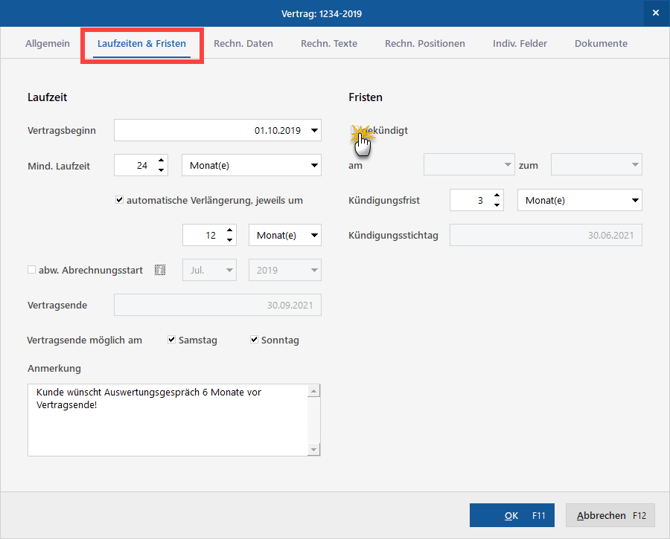This screenshot has width=670, height=539.
Task: Open the Rechn. Positionen tab
Action: (x=424, y=44)
